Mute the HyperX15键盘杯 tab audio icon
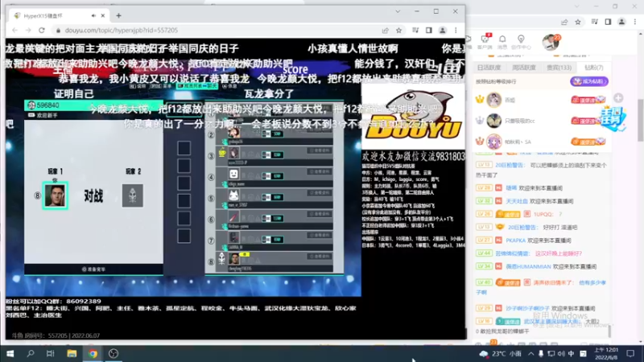 pos(93,15)
